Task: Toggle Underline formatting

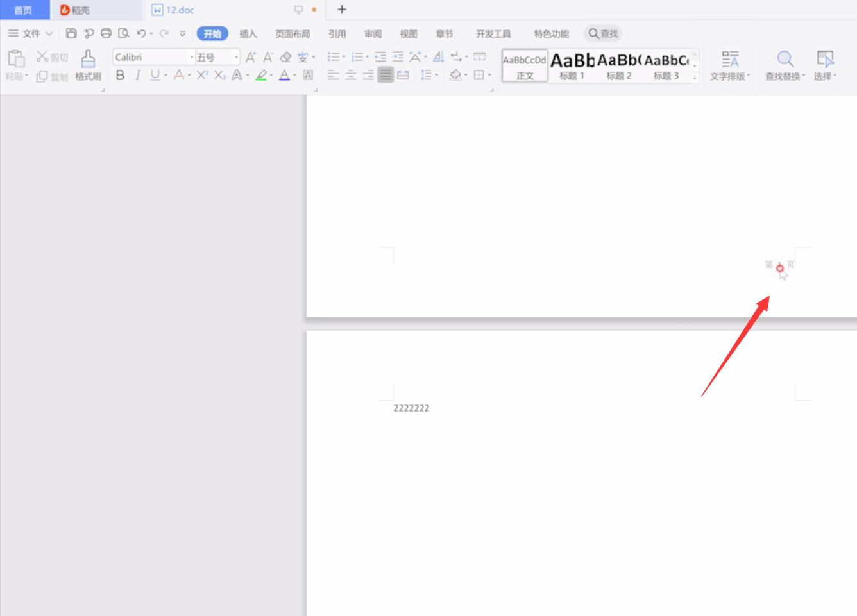Action: coord(155,75)
